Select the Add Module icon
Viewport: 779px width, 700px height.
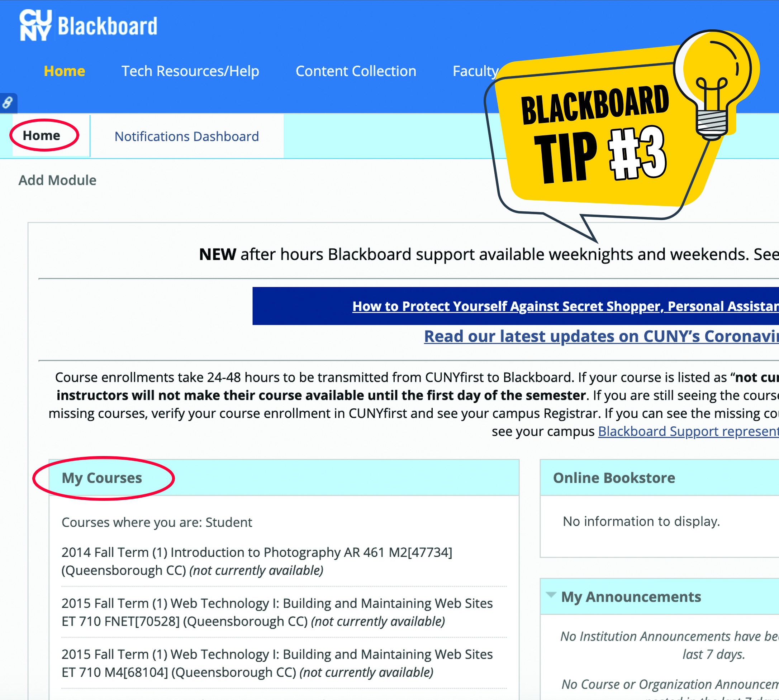tap(57, 180)
